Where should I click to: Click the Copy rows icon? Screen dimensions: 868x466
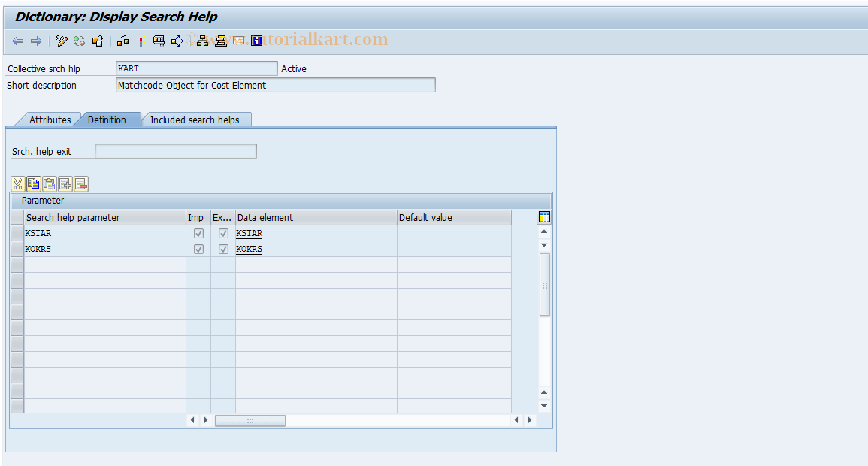tap(33, 183)
